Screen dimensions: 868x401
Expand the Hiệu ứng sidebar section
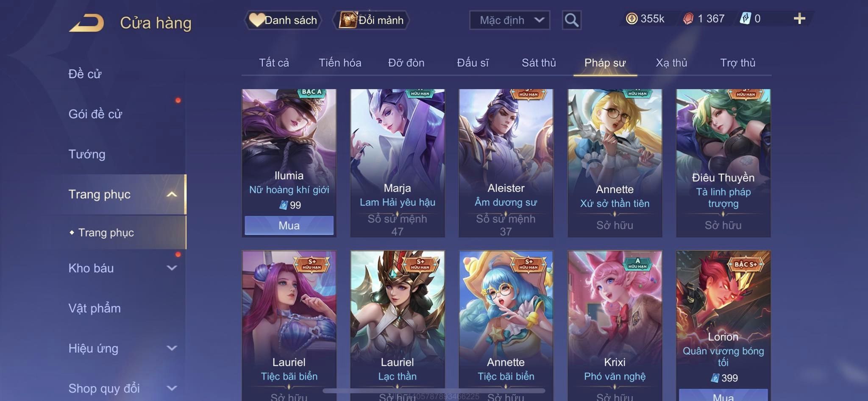(x=172, y=348)
